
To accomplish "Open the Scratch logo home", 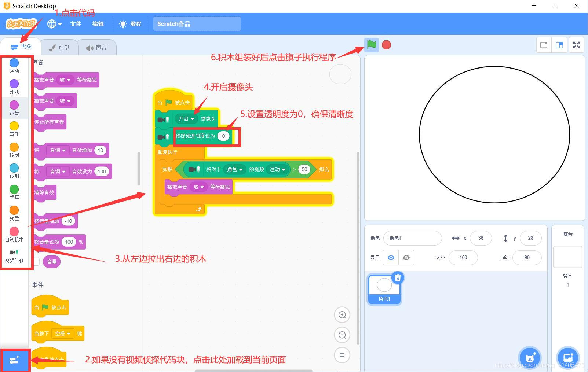I will point(21,24).
